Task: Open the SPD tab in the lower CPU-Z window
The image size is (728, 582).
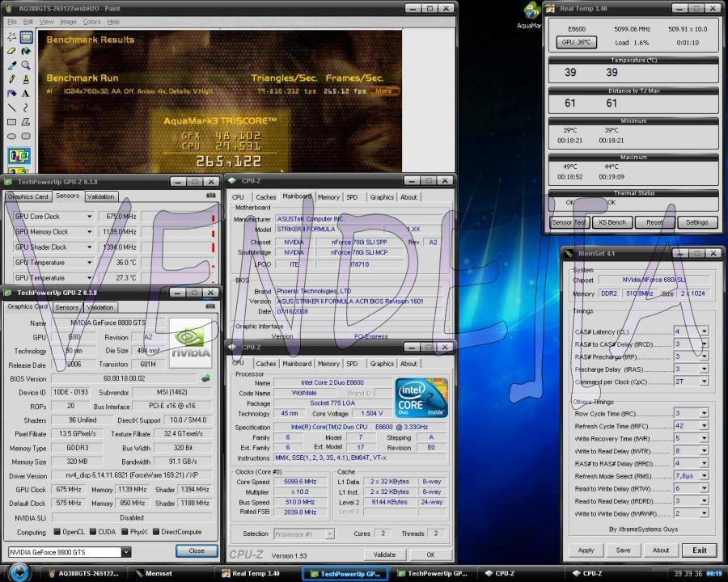Action: click(x=352, y=364)
